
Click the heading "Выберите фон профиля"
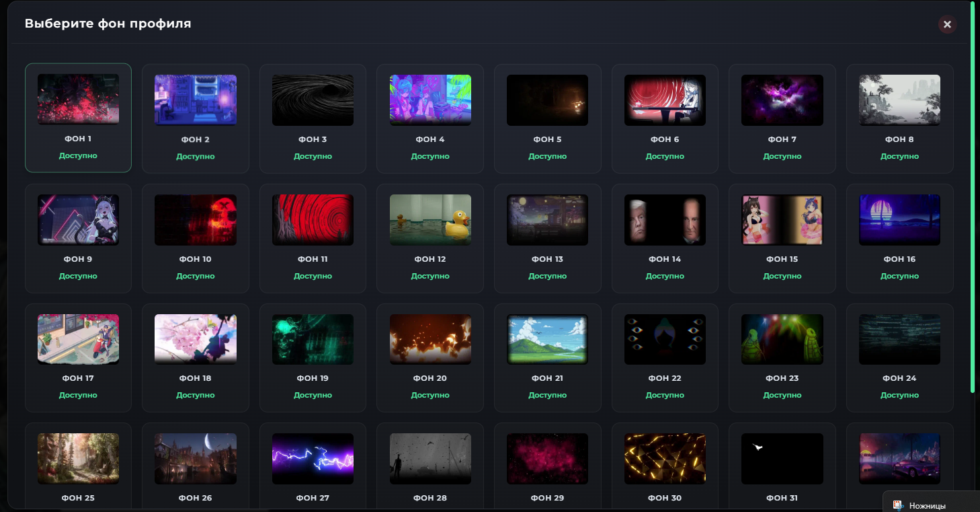108,24
